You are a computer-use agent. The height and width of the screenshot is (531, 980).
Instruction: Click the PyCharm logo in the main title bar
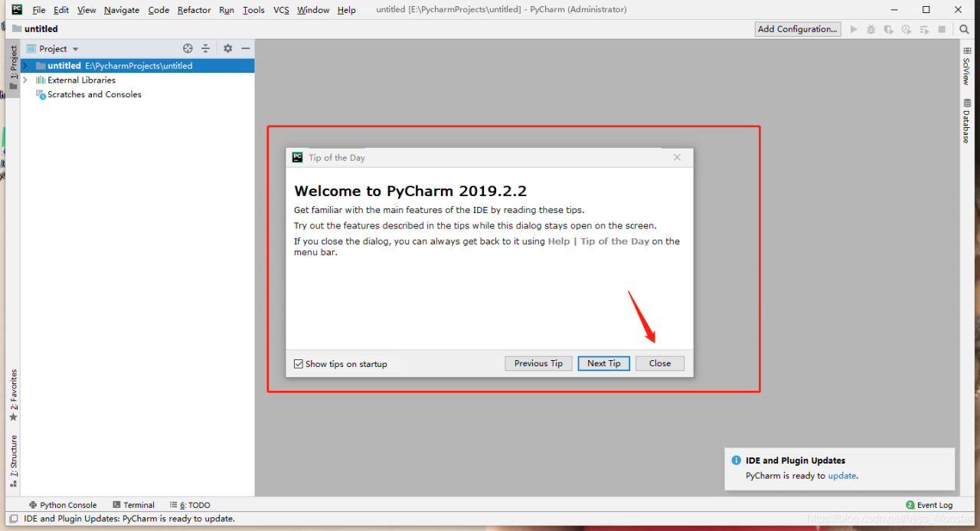(17, 9)
